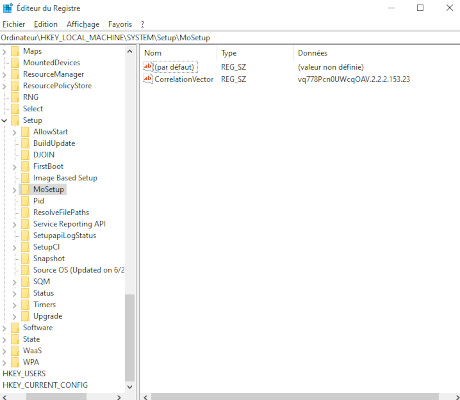Click the Setup folder icon
This screenshot has width=460, height=400.
pos(15,120)
